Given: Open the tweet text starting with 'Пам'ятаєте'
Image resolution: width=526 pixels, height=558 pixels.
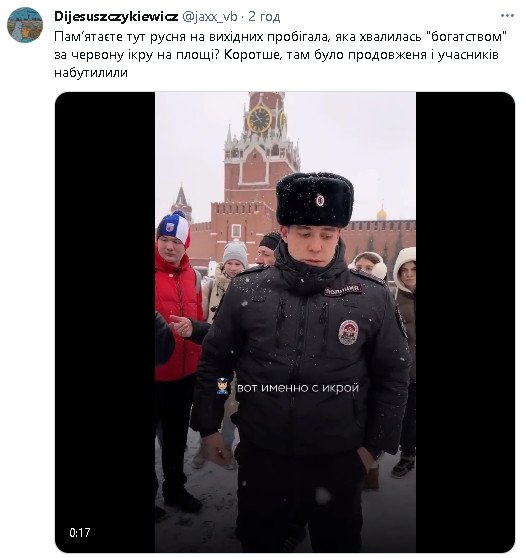Looking at the screenshot, I should click(x=281, y=54).
